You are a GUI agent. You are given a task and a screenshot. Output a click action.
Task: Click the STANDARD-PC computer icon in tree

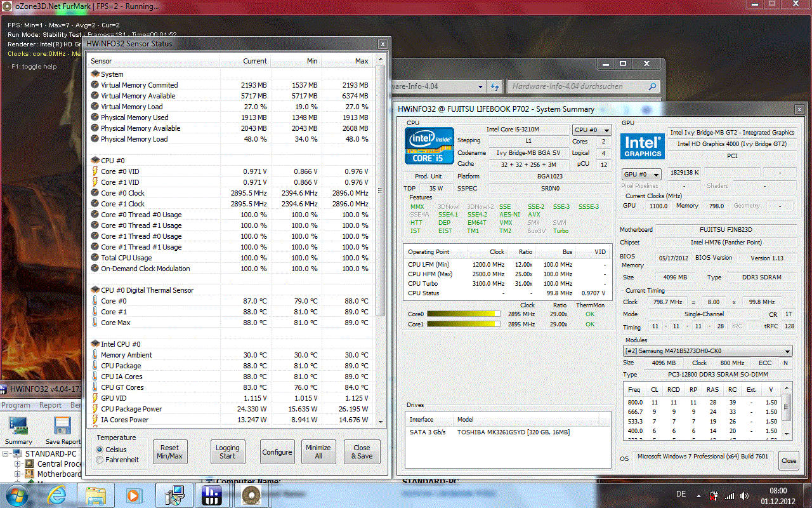18,454
